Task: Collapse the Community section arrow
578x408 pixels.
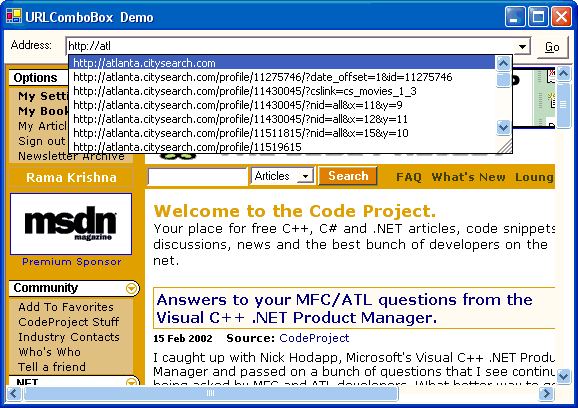Action: (x=132, y=288)
